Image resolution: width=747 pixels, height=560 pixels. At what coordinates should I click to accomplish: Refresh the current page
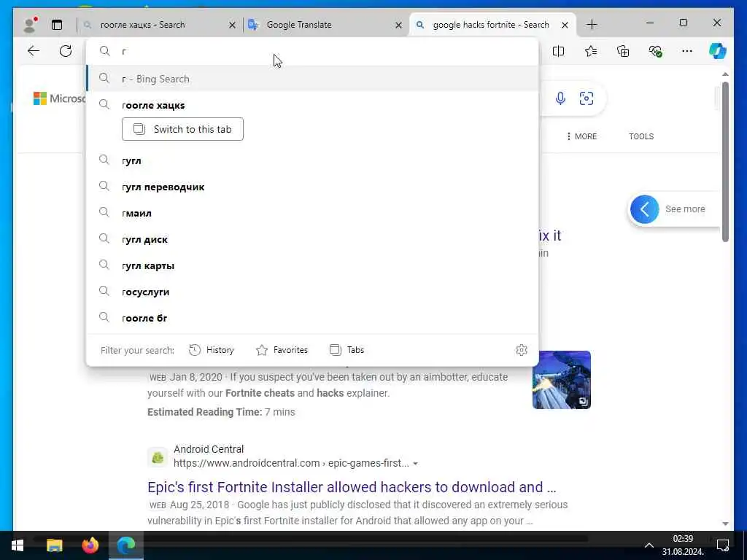click(x=66, y=51)
